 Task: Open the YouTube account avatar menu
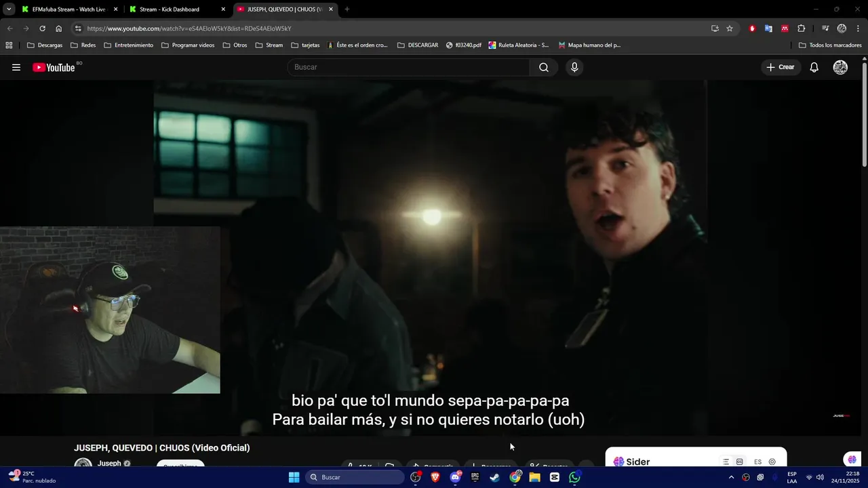click(x=840, y=67)
